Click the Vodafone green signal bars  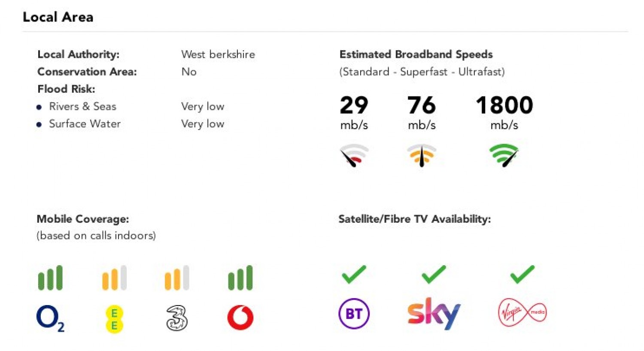pyautogui.click(x=240, y=278)
